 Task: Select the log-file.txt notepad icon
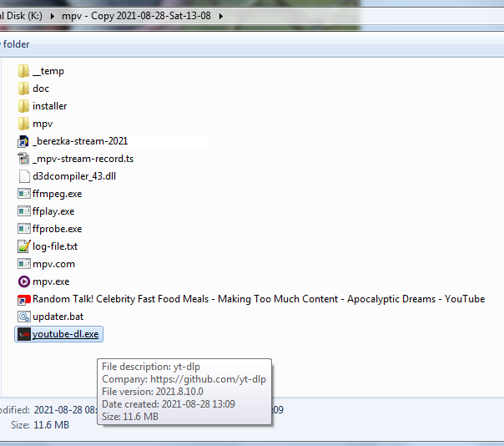point(24,246)
